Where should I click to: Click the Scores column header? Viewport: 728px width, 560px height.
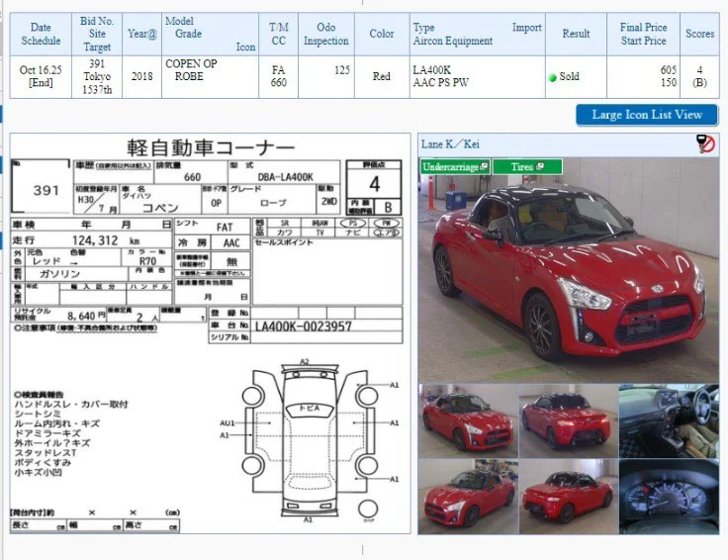(699, 34)
